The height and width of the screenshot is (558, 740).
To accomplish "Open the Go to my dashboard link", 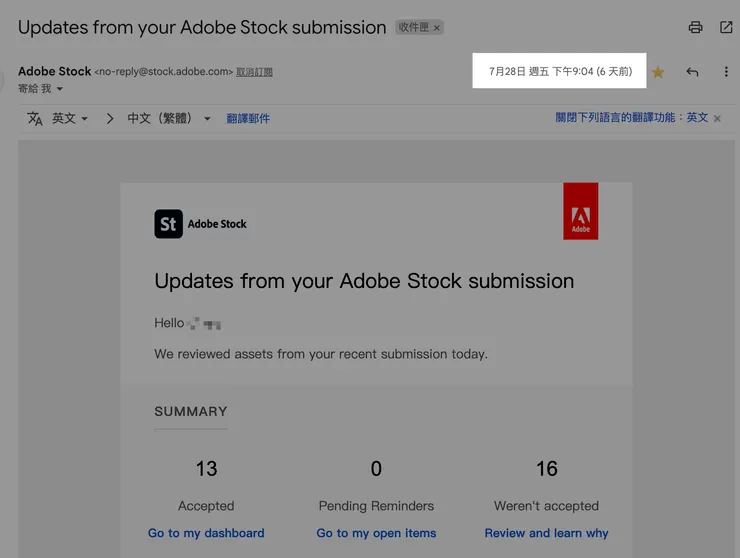I will [206, 533].
